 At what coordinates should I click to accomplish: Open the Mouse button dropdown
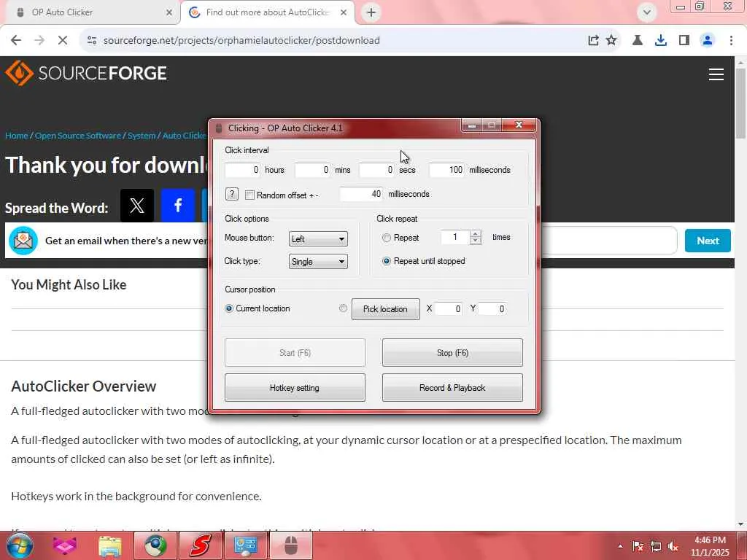(318, 239)
